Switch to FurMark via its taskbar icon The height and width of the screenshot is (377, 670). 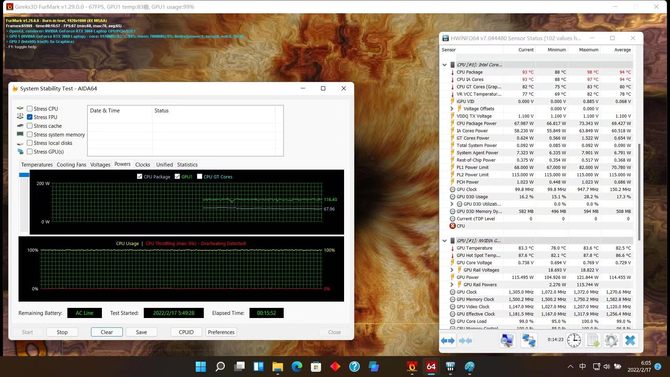[412, 366]
